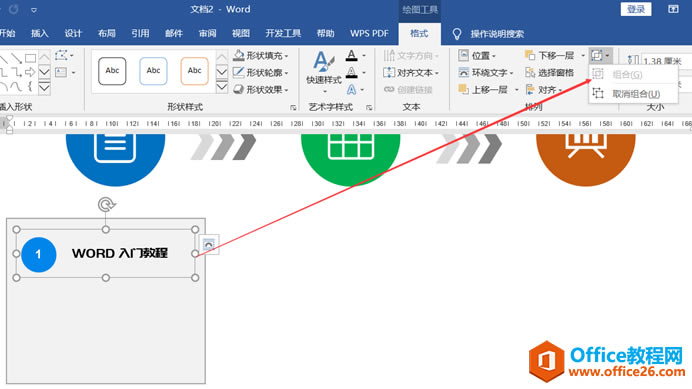
Task: Open the WPS PDF tab
Action: 369,34
